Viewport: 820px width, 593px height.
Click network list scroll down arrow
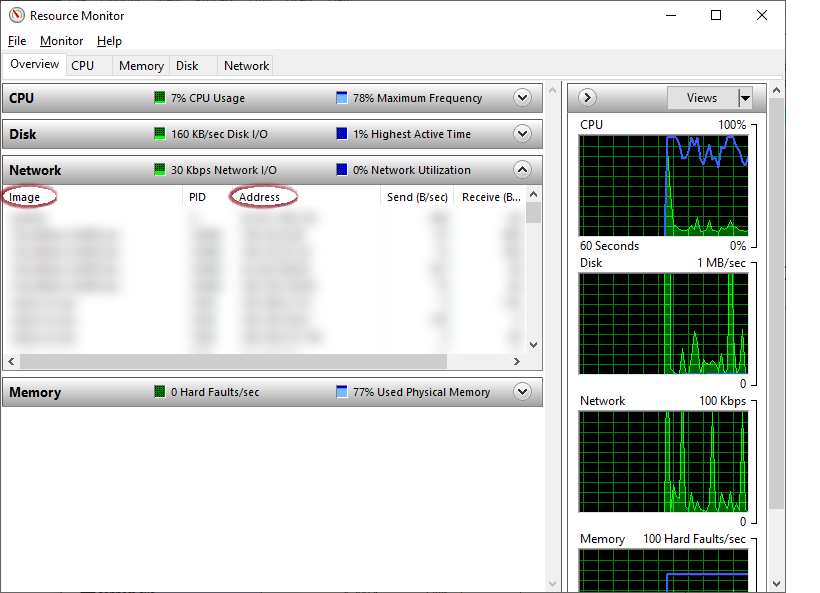(x=533, y=345)
